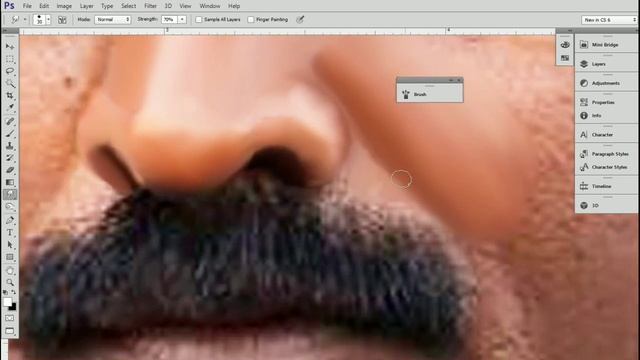Select the Horizontal Type tool
This screenshot has width=640, height=360.
pos(10,233)
